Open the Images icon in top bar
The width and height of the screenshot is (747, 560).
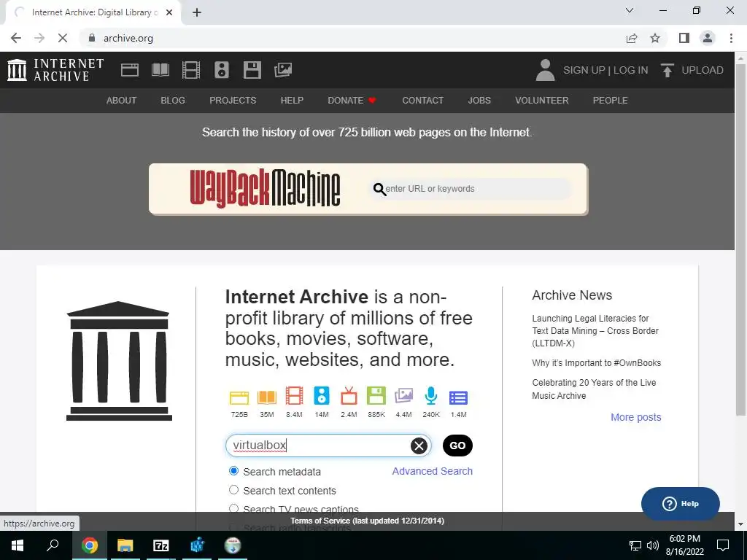(283, 70)
